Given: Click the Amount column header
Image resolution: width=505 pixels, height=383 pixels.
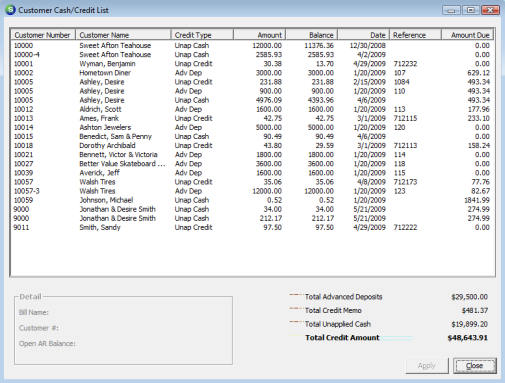Looking at the screenshot, I should (x=259, y=35).
